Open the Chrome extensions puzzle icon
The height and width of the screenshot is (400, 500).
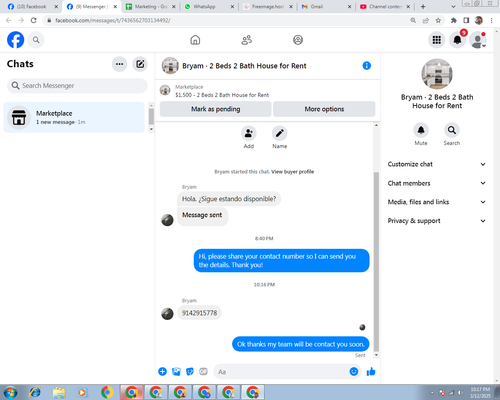[454, 20]
